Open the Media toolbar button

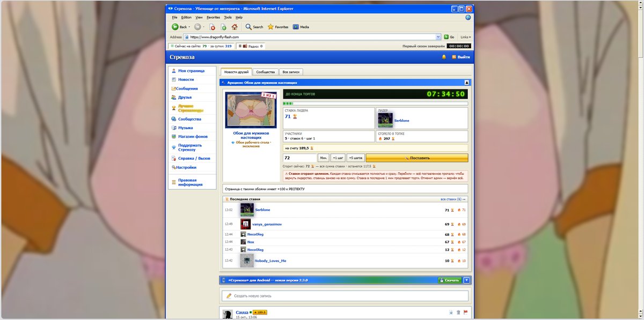point(301,27)
